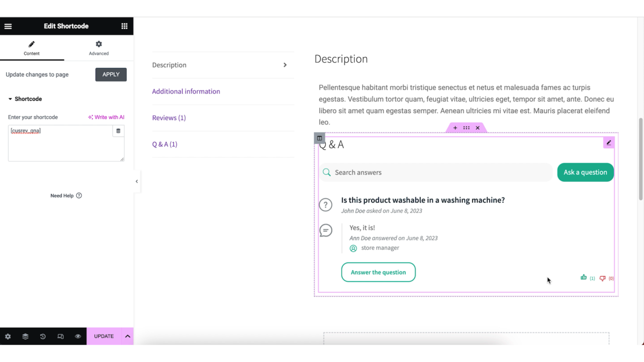This screenshot has height=362, width=644.
Task: Select the Content tab
Action: [32, 47]
